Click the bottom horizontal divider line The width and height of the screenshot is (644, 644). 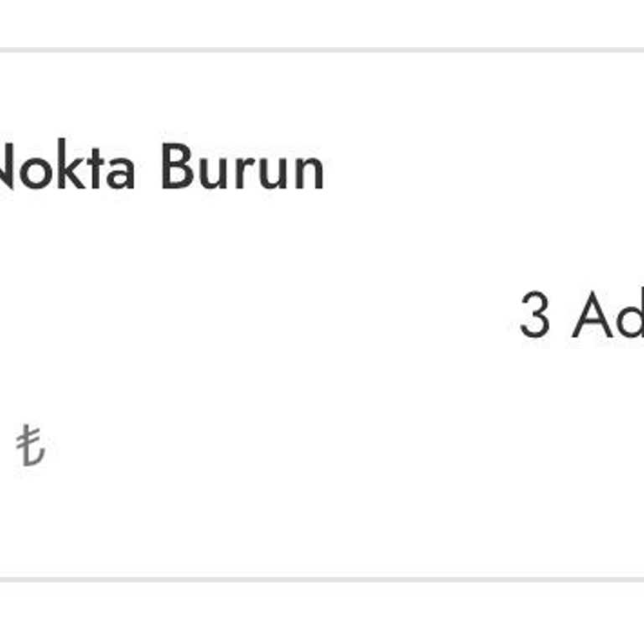(x=322, y=579)
